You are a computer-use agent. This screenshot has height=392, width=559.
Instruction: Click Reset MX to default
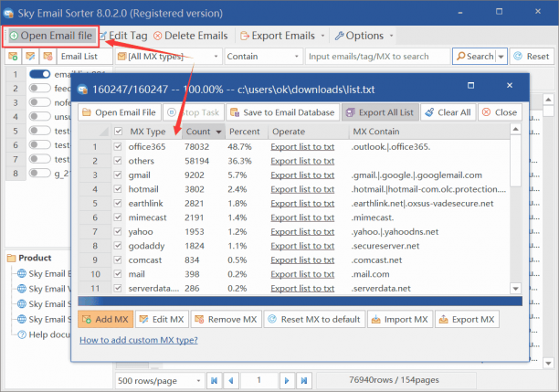point(314,319)
